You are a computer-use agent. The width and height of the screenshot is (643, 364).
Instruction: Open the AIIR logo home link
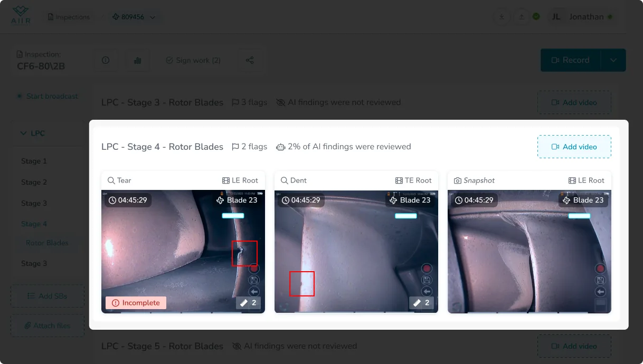coord(21,16)
